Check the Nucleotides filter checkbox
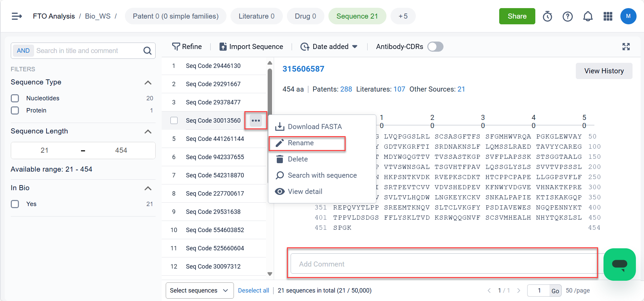The width and height of the screenshot is (644, 301). point(15,98)
